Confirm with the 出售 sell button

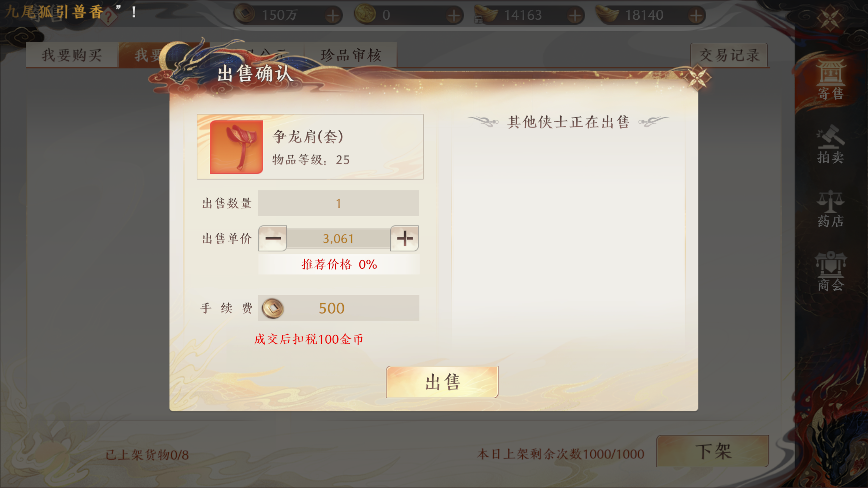[x=442, y=382]
